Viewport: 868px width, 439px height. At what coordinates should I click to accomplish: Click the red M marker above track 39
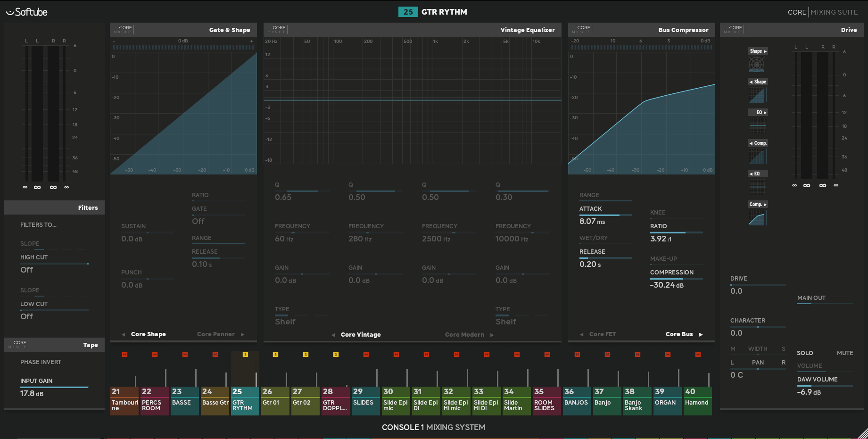click(x=668, y=354)
